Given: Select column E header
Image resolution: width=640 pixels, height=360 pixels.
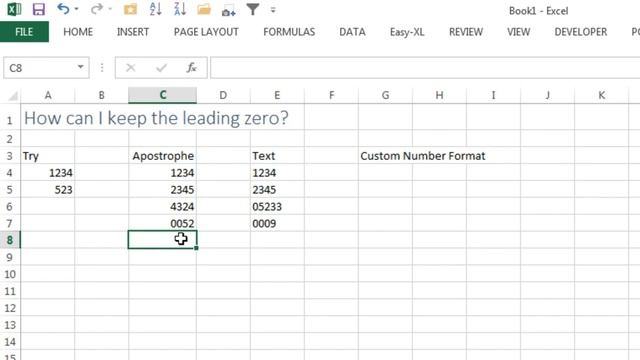Looking at the screenshot, I should click(x=277, y=95).
